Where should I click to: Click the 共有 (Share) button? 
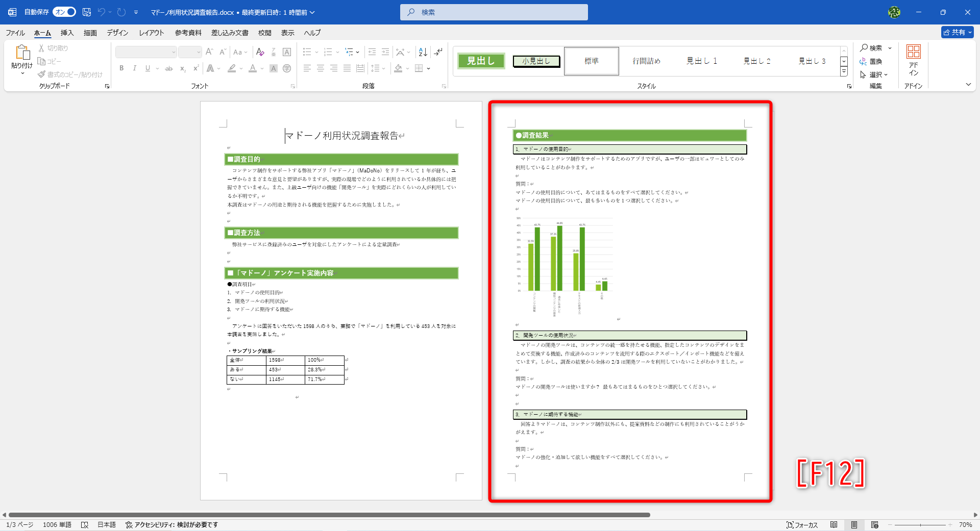958,32
